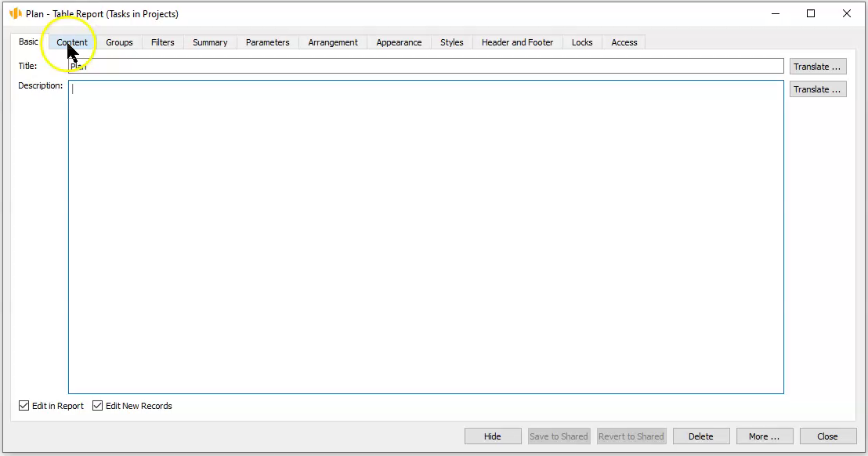The width and height of the screenshot is (868, 456).
Task: Select the Filters tab
Action: coord(163,42)
